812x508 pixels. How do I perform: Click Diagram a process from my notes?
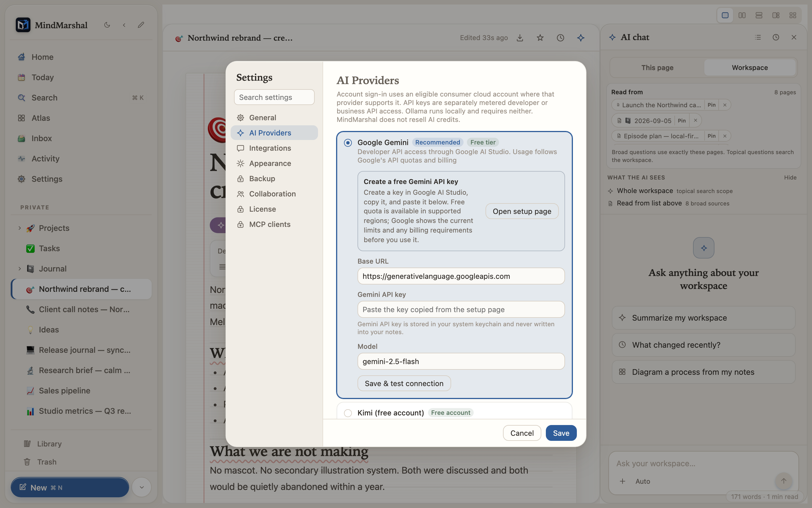click(x=703, y=372)
